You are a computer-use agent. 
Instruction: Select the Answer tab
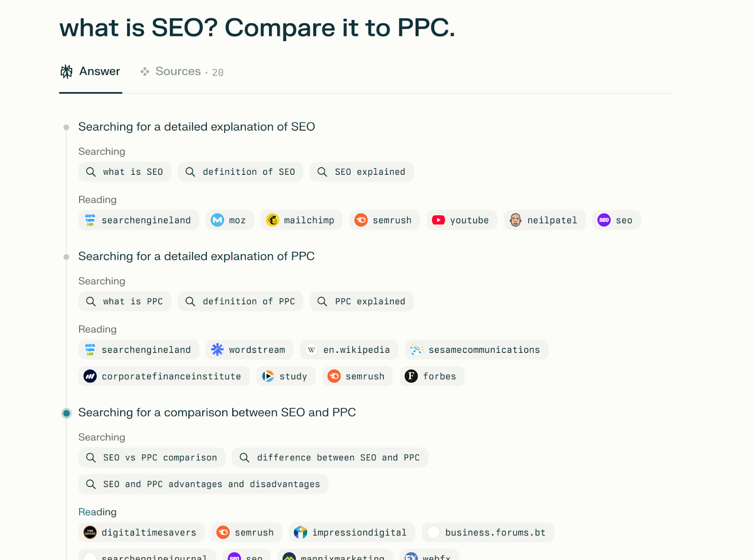click(90, 72)
